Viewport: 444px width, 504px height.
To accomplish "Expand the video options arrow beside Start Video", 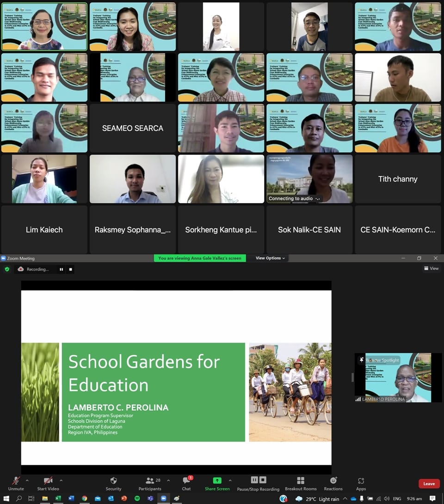I will point(61,481).
